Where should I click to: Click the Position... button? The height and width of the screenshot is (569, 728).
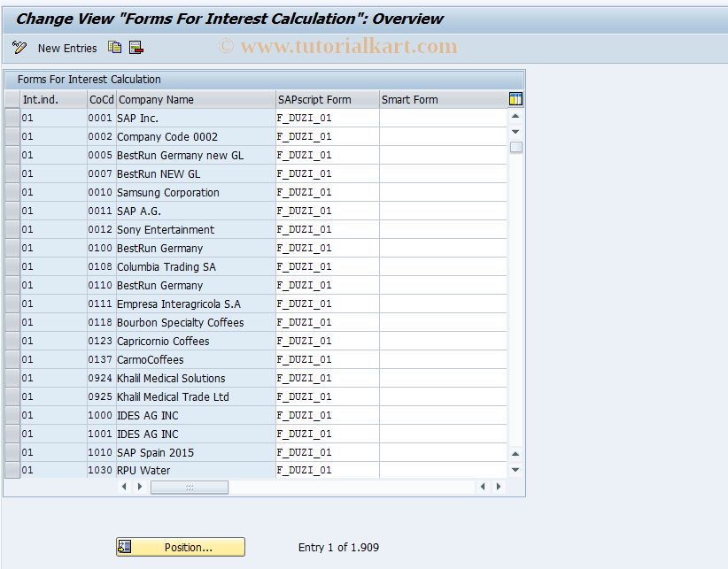tap(181, 547)
